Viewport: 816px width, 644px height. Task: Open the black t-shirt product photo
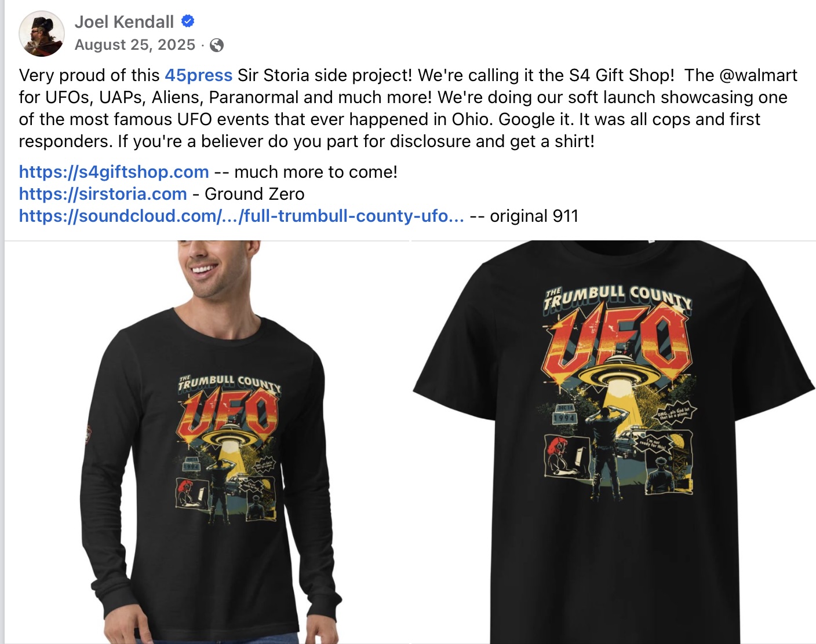click(614, 442)
